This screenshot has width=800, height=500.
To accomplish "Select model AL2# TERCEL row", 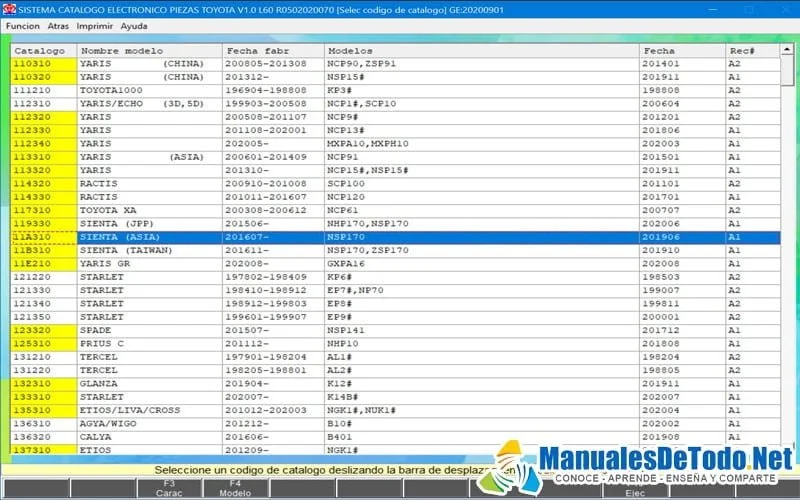I will 395,370.
